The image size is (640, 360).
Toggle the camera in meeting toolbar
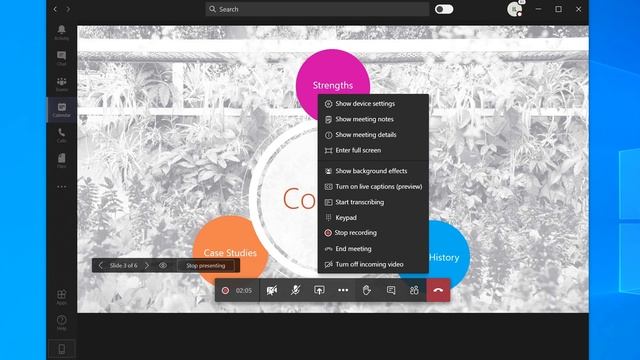(x=272, y=290)
